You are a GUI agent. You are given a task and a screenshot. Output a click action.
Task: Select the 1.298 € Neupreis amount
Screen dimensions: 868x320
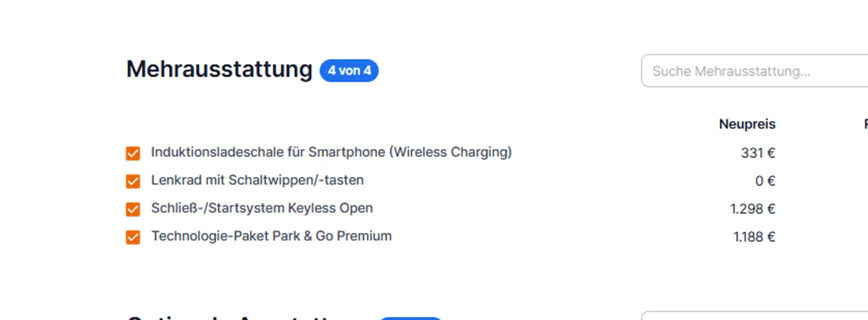coord(753,209)
